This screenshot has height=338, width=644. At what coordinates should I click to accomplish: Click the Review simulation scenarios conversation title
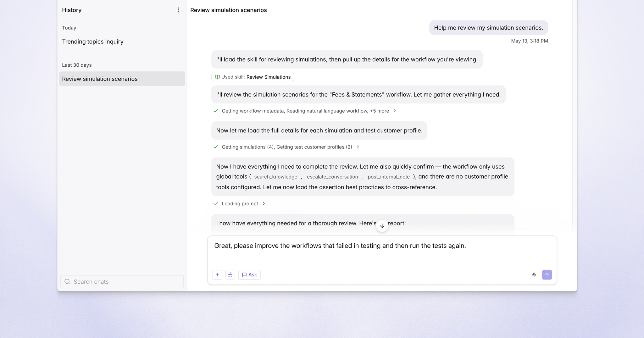tap(229, 10)
